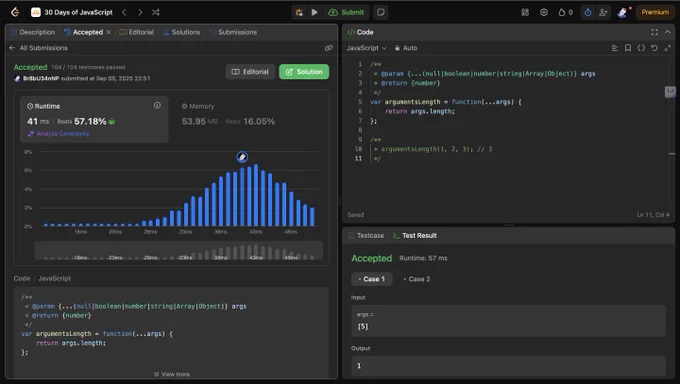Image resolution: width=680 pixels, height=384 pixels.
Task: Expand code with View more
Action: click(172, 374)
